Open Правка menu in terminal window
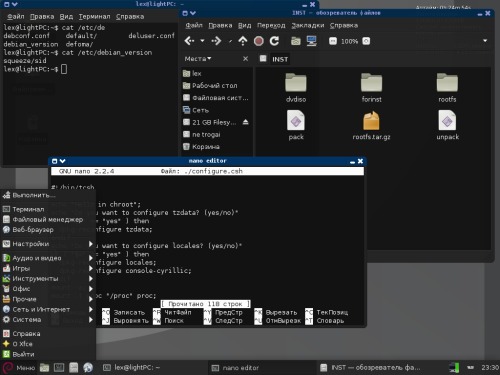The height and width of the screenshot is (375, 500). click(42, 16)
